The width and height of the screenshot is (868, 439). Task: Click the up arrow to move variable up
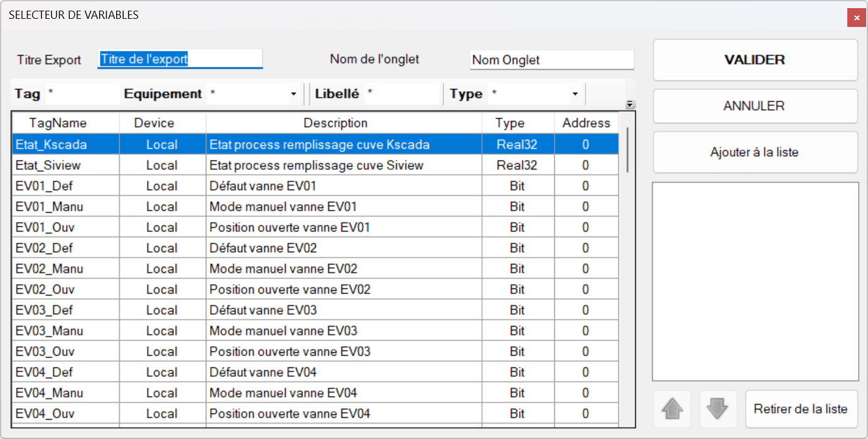[x=672, y=409]
